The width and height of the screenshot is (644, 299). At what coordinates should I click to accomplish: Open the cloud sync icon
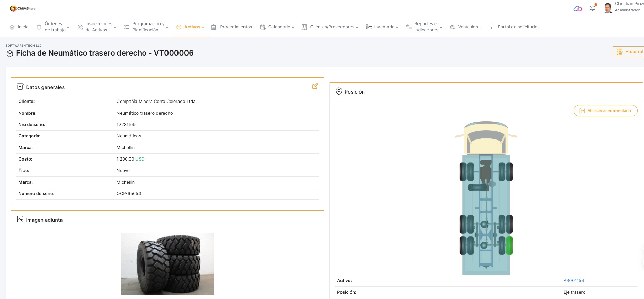(x=578, y=9)
